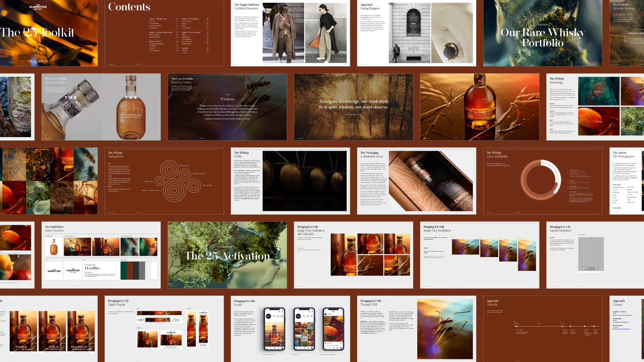Open the Core Portfolio 'Wisdom' text slide
644x362 pixels.
[x=227, y=107]
